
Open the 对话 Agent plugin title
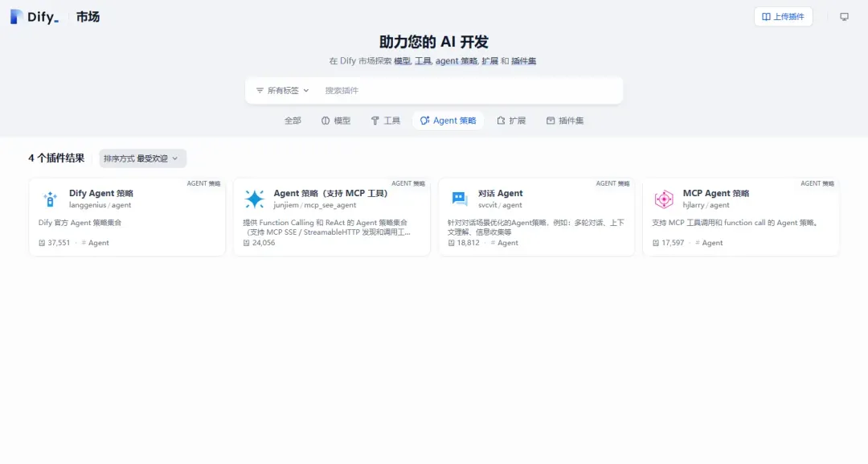tap(501, 193)
